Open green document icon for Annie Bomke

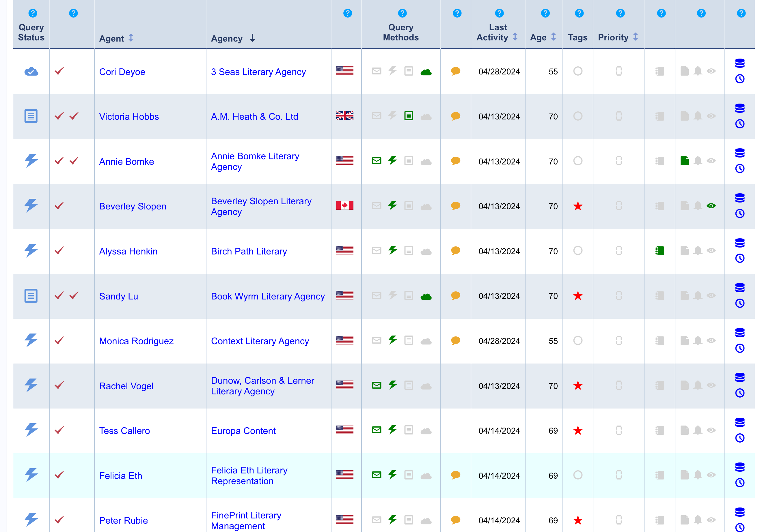[685, 161]
